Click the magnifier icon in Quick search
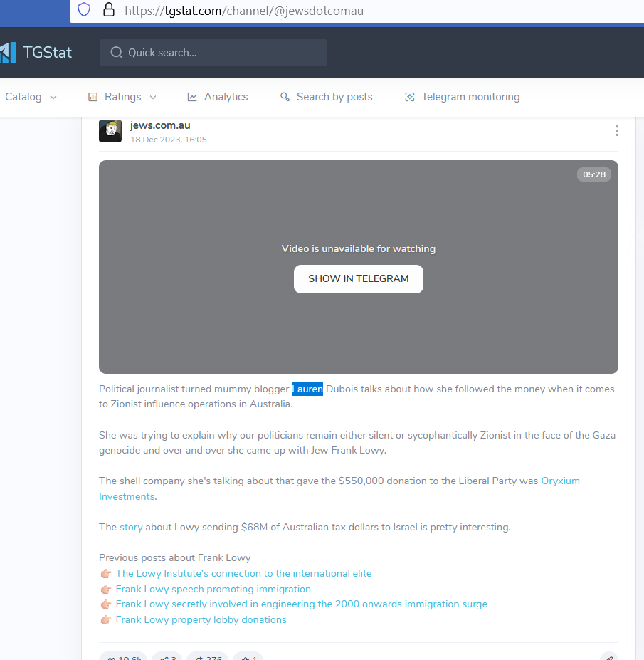The height and width of the screenshot is (660, 644). (x=117, y=53)
